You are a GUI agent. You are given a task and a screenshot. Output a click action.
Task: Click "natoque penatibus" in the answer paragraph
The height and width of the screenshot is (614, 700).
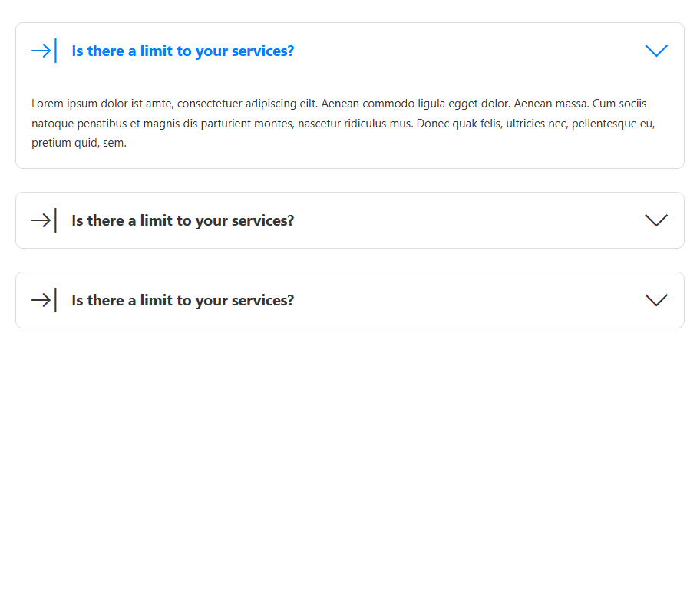point(75,123)
